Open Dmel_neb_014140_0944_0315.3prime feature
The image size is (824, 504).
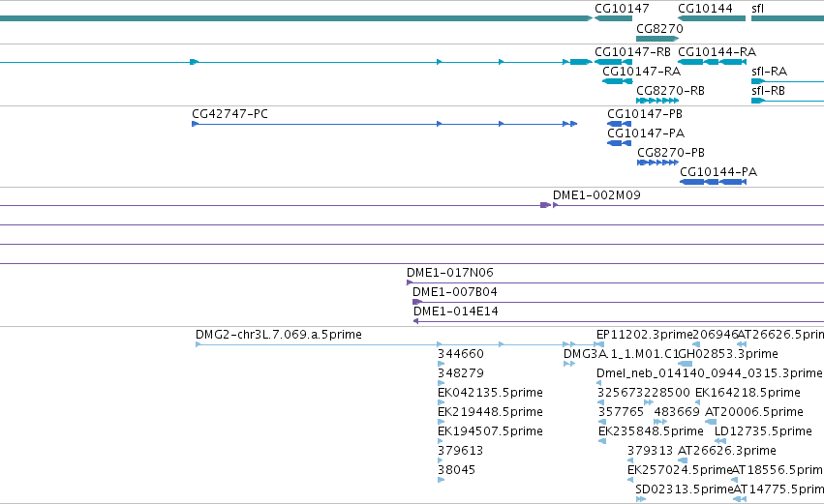709,373
